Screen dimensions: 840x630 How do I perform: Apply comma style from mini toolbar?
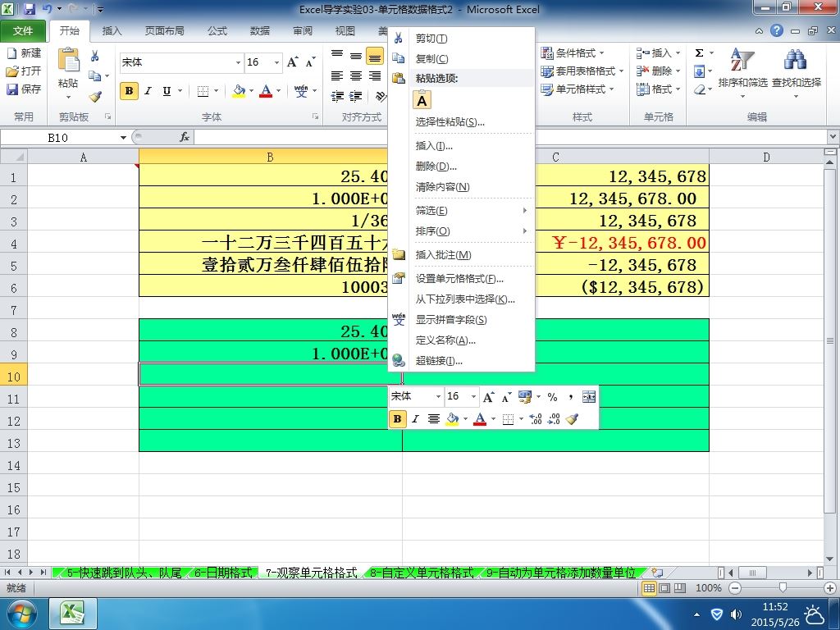click(571, 397)
